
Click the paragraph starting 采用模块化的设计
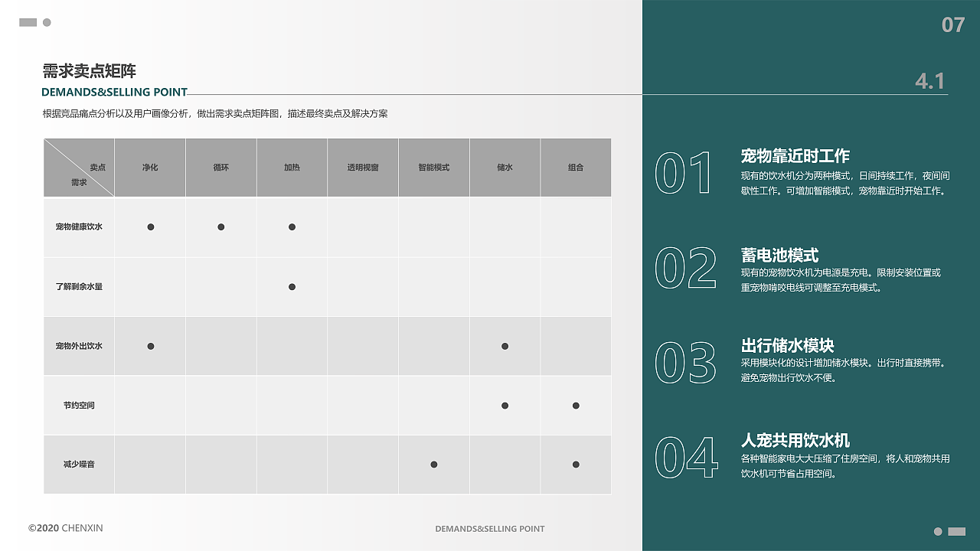[844, 370]
